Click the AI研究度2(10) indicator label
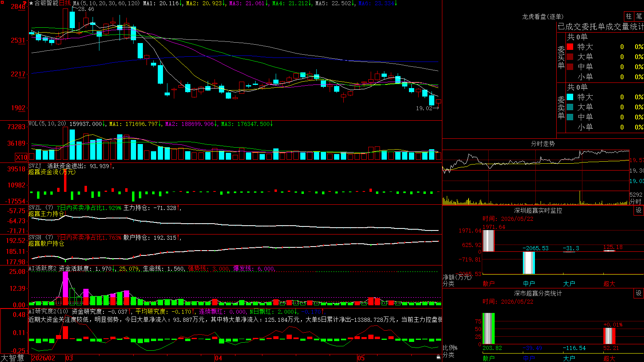 (x=49, y=311)
